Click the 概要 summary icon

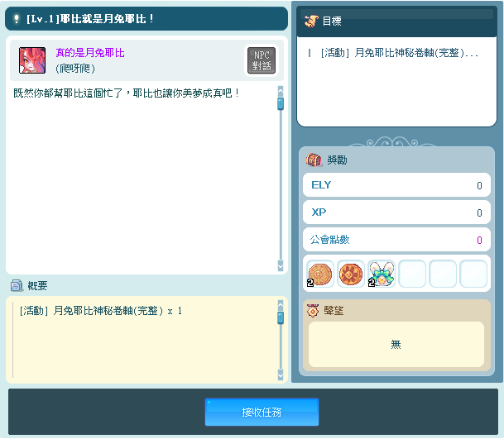(x=17, y=285)
